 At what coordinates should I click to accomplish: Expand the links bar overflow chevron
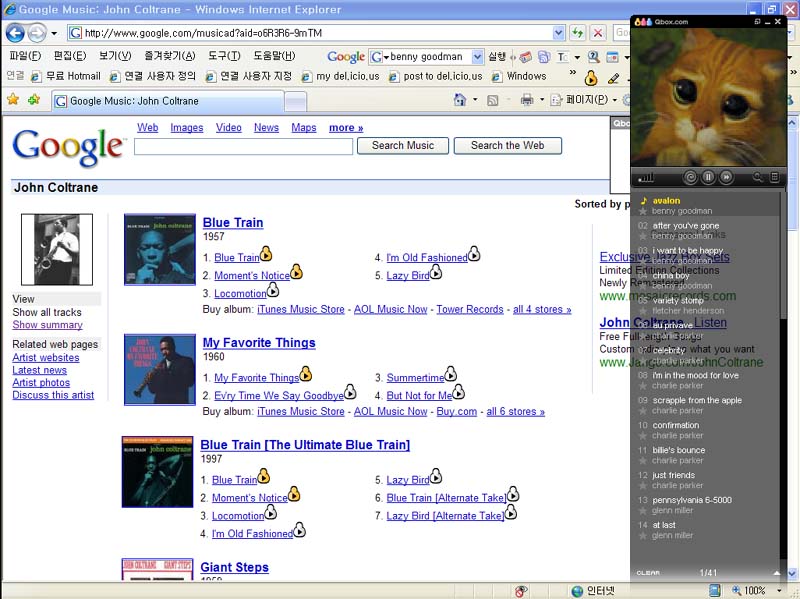[x=572, y=72]
